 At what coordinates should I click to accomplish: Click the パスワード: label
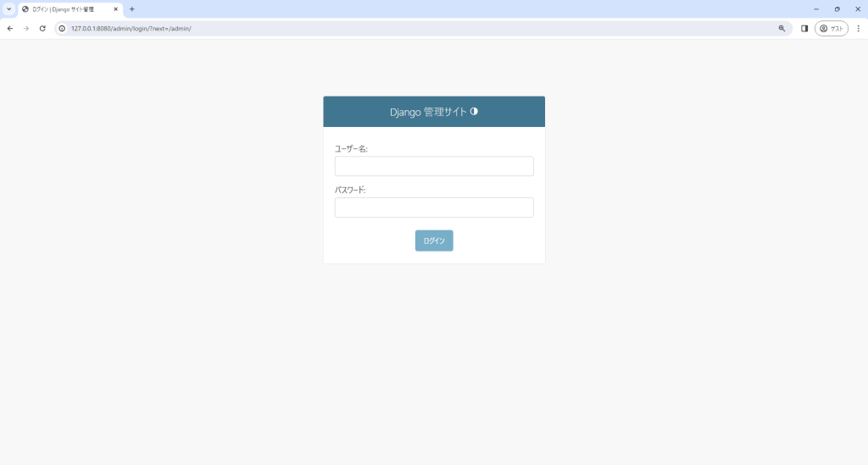pos(350,190)
